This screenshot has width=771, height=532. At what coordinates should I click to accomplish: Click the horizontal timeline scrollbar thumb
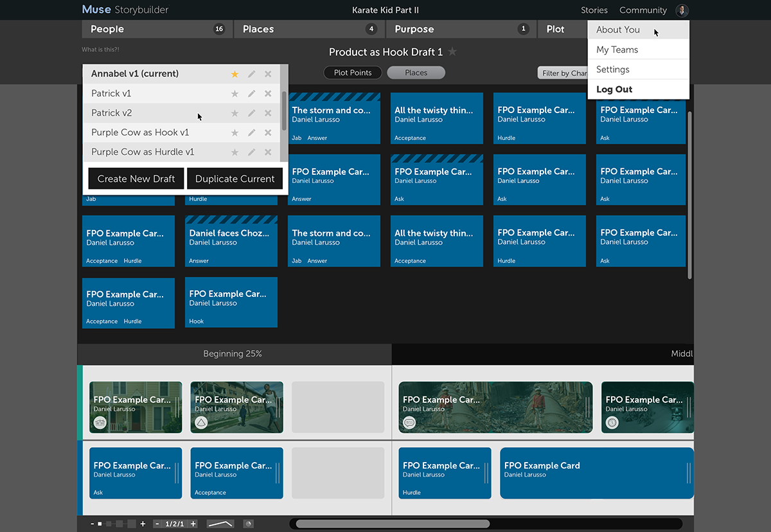point(393,524)
